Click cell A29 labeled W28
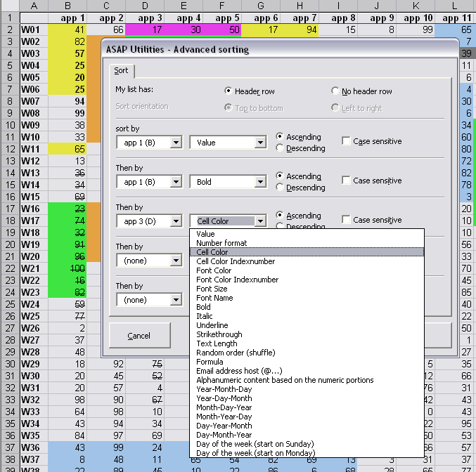Viewport: 476px width, 472px height. [34, 352]
